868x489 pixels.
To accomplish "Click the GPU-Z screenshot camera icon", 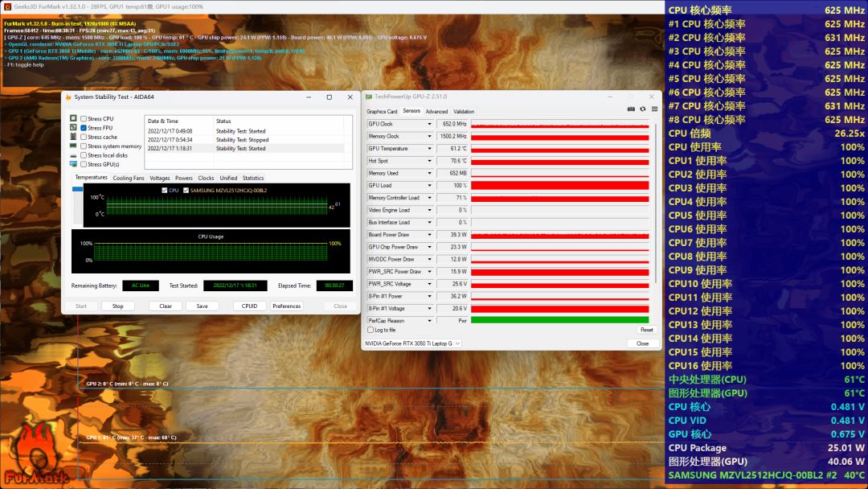I will pos(631,109).
